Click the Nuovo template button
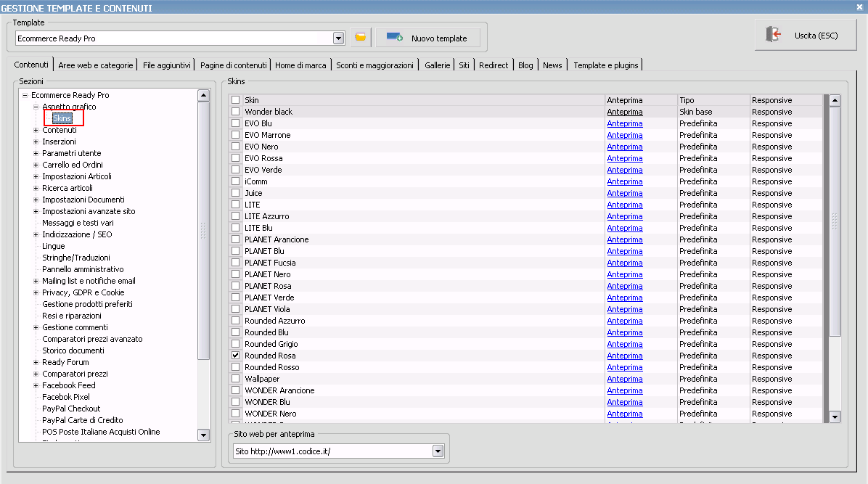 coord(427,38)
